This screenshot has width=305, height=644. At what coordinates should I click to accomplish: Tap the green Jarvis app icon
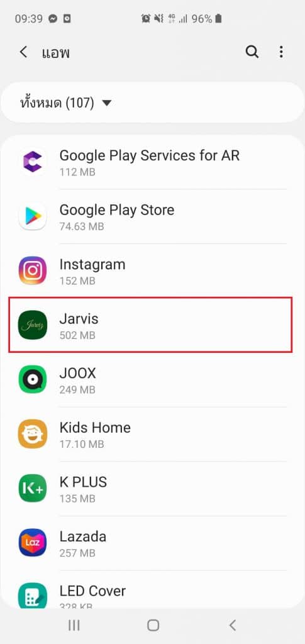click(x=33, y=325)
